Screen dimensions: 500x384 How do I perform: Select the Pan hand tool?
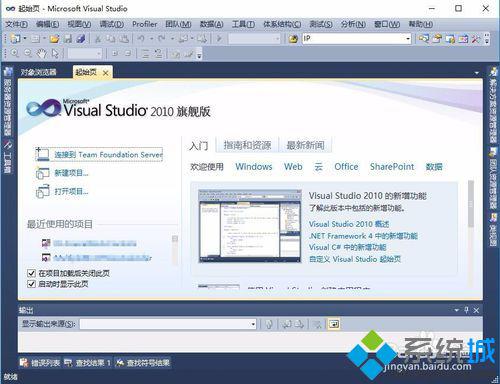click(42, 53)
